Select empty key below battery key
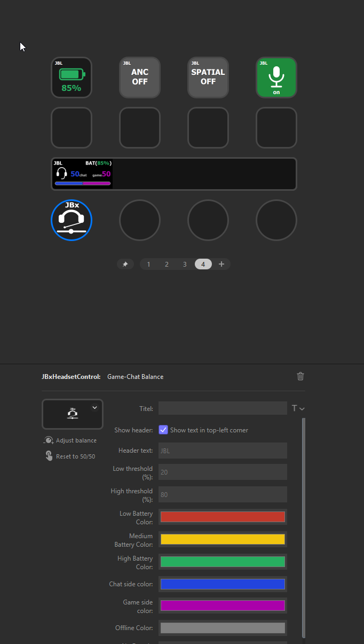Image resolution: width=364 pixels, height=644 pixels. (72, 128)
